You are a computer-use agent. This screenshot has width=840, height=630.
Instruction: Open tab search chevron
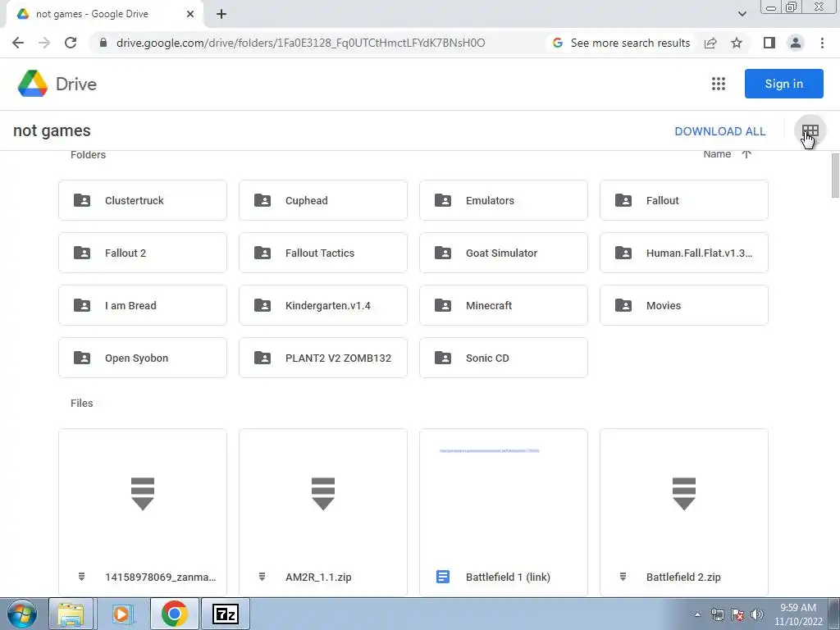coord(742,14)
